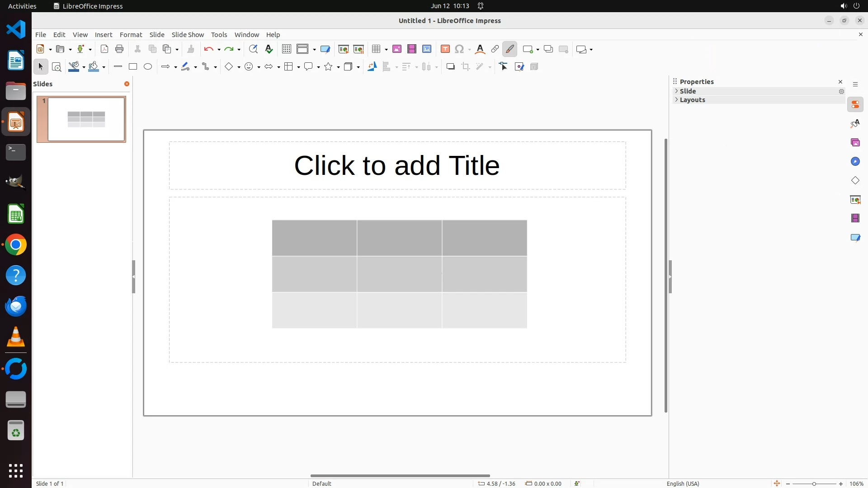Click English (USA) in status bar

(683, 483)
